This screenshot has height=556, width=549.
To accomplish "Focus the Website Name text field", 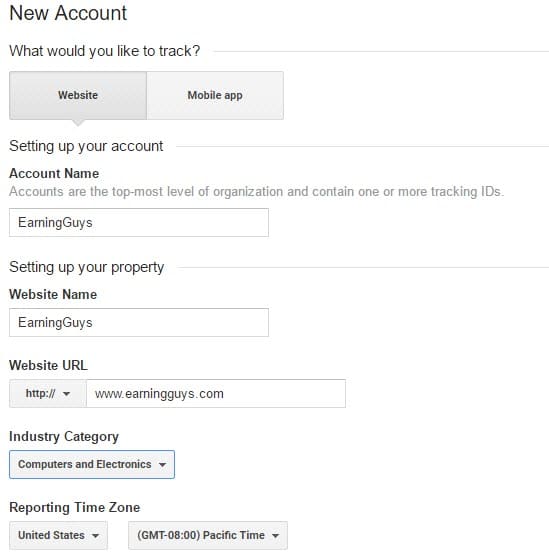I will click(x=139, y=322).
